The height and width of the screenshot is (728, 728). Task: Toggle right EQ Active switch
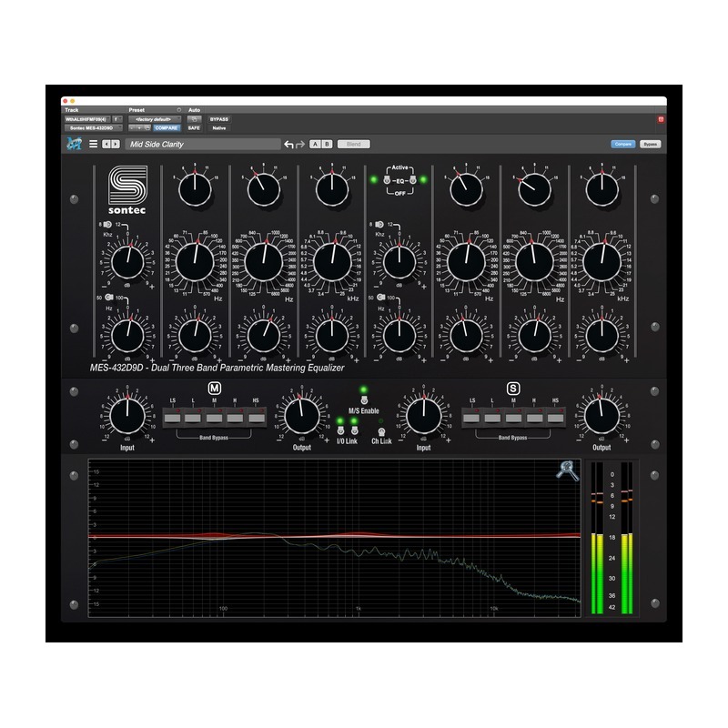point(412,180)
